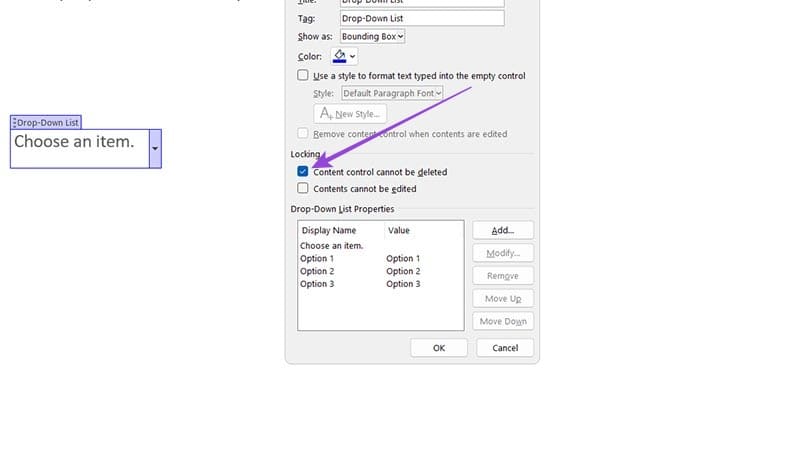Click the Remove button
Viewport: 800px width, 460px height.
coord(503,275)
